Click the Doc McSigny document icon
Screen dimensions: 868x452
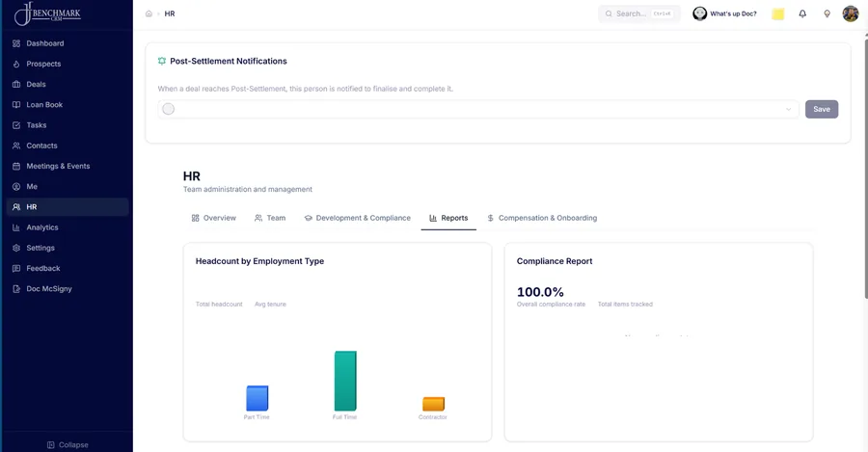pos(16,289)
